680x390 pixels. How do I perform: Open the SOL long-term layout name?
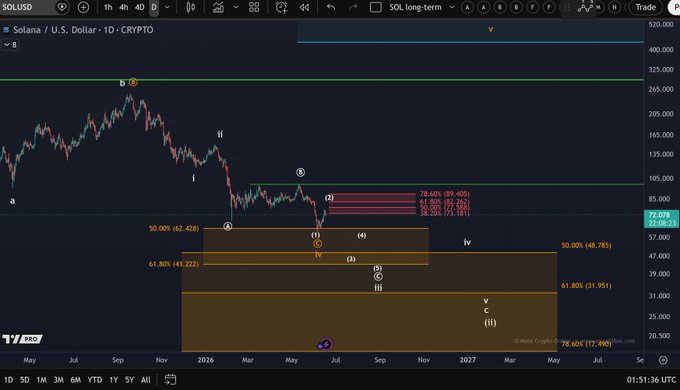coord(415,7)
